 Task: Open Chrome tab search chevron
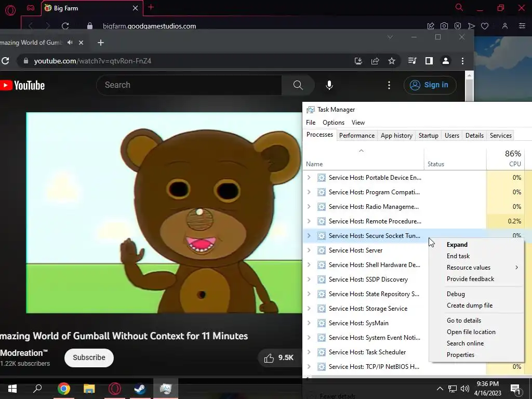click(390, 37)
